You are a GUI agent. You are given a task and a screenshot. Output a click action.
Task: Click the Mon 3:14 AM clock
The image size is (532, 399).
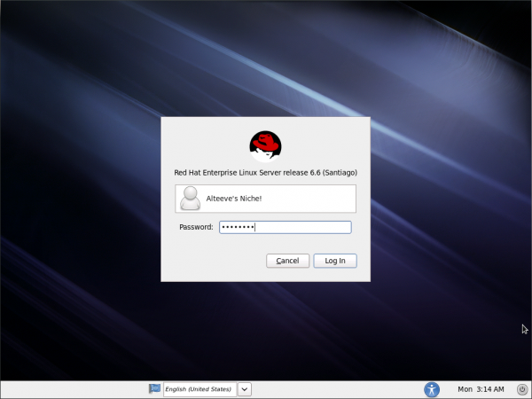481,388
